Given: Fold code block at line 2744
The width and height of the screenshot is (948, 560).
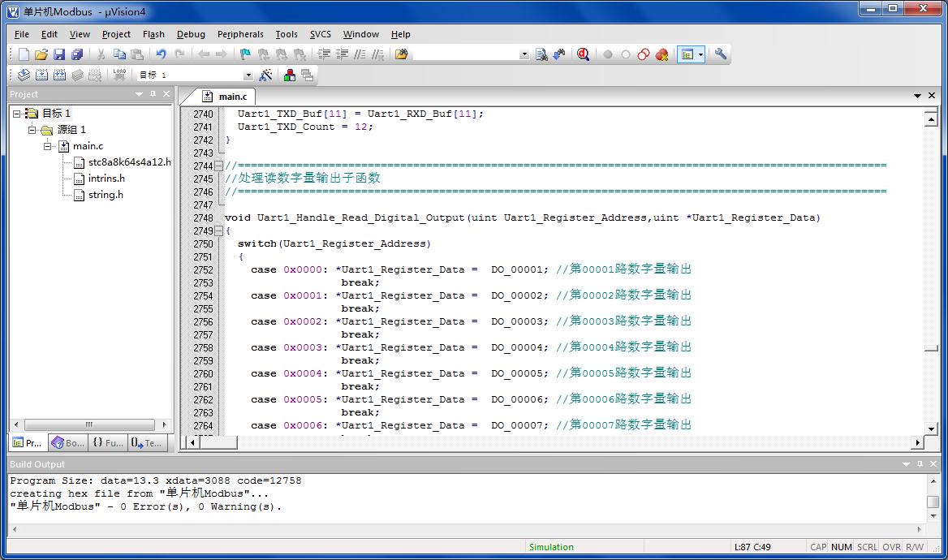Looking at the screenshot, I should click(219, 166).
